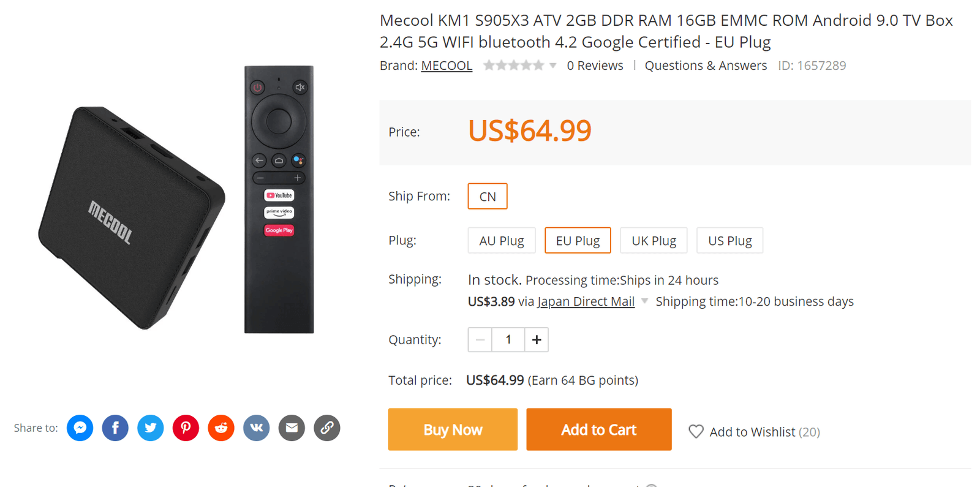Share this product on Twitter
Image resolution: width=980 pixels, height=487 pixels.
click(151, 428)
